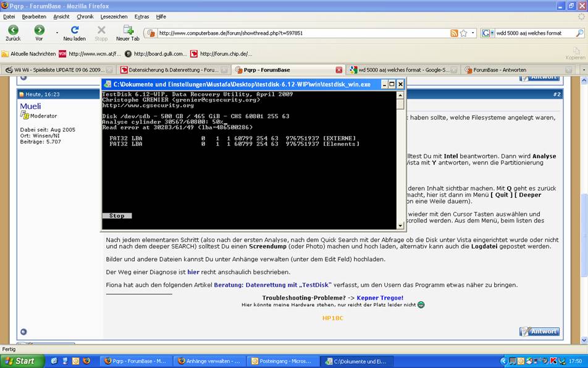Expand hidden tray icons with arrow
Viewport: 588px width, 368px height.
[x=503, y=361]
